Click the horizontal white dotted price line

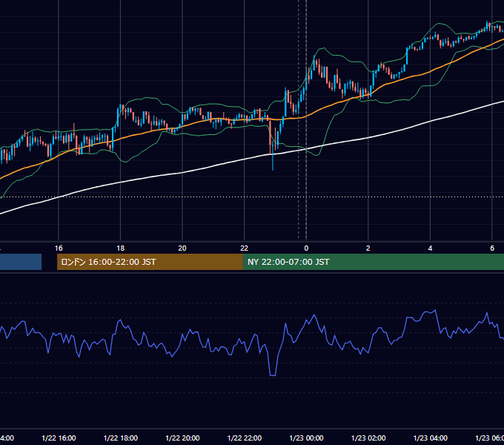tap(252, 197)
